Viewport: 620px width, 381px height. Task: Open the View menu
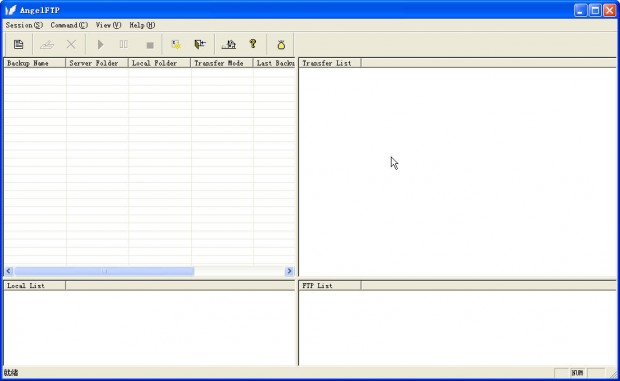tap(108, 25)
